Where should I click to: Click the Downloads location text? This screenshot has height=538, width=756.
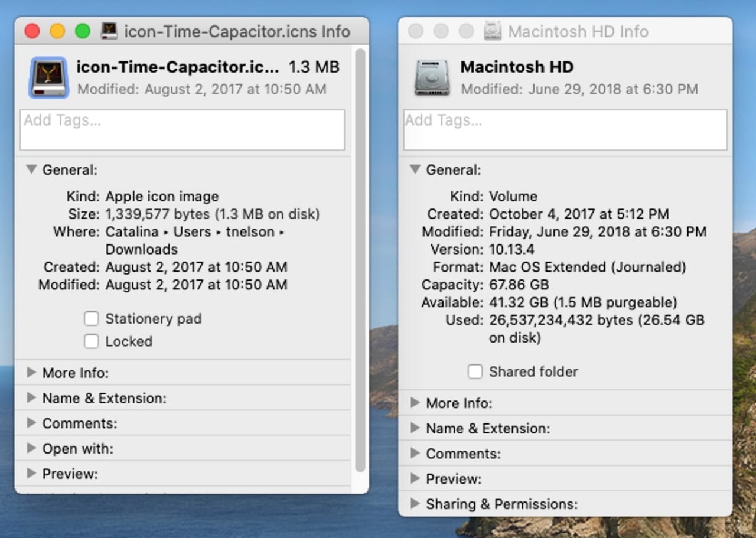(x=141, y=249)
